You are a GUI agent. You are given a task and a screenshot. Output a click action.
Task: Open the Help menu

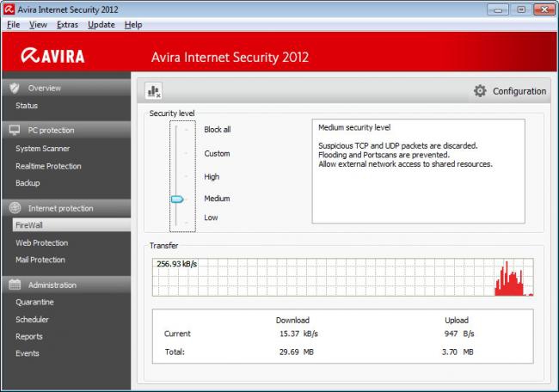coord(133,25)
